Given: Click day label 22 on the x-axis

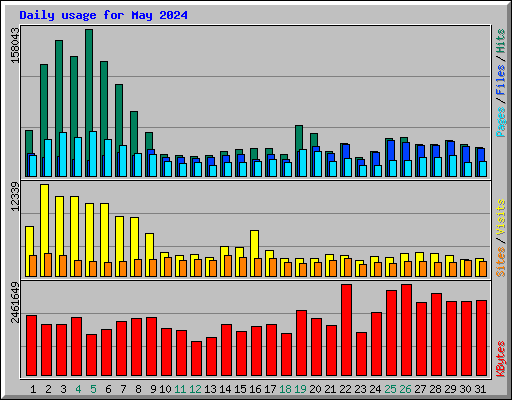Looking at the screenshot, I should point(345,389).
